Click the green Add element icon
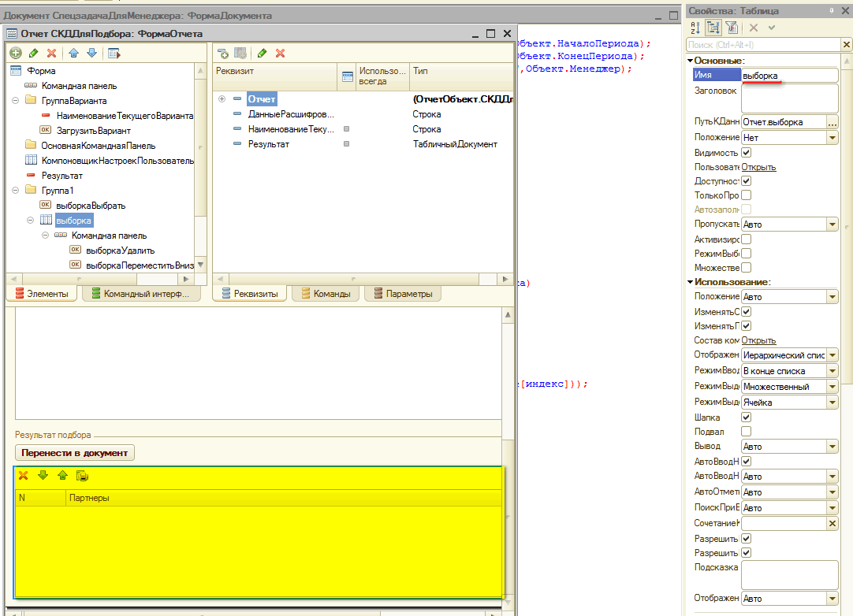This screenshot has height=616, width=853. [x=15, y=53]
